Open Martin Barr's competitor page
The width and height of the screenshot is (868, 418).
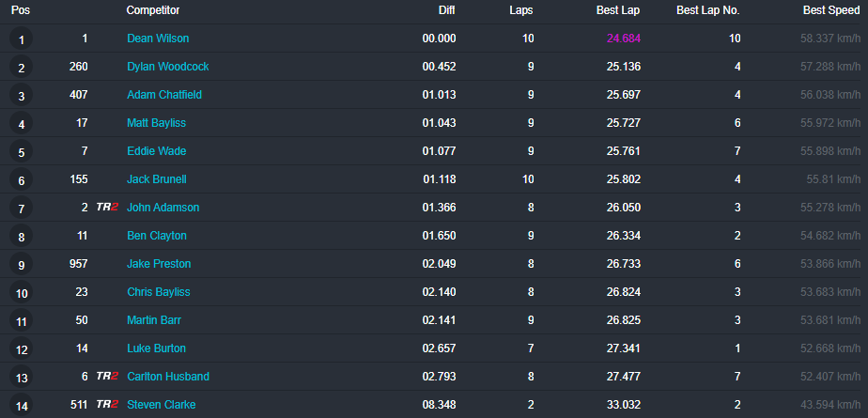point(154,320)
